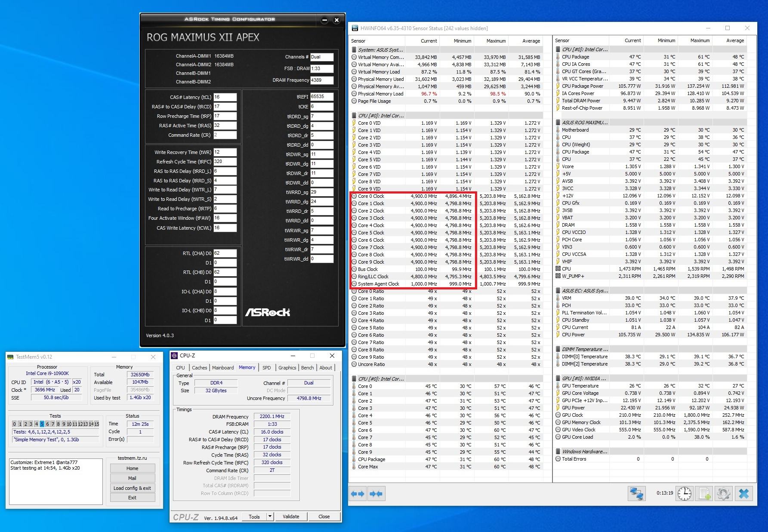Click the System: ASUS Syst... group header icon
Image resolution: width=768 pixels, height=532 pixels.
(354, 50)
